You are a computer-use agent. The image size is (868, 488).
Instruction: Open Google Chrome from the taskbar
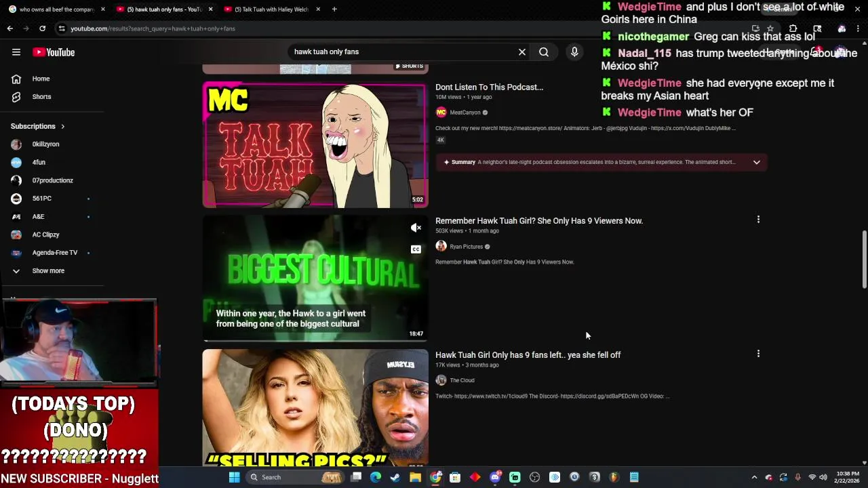pyautogui.click(x=435, y=477)
